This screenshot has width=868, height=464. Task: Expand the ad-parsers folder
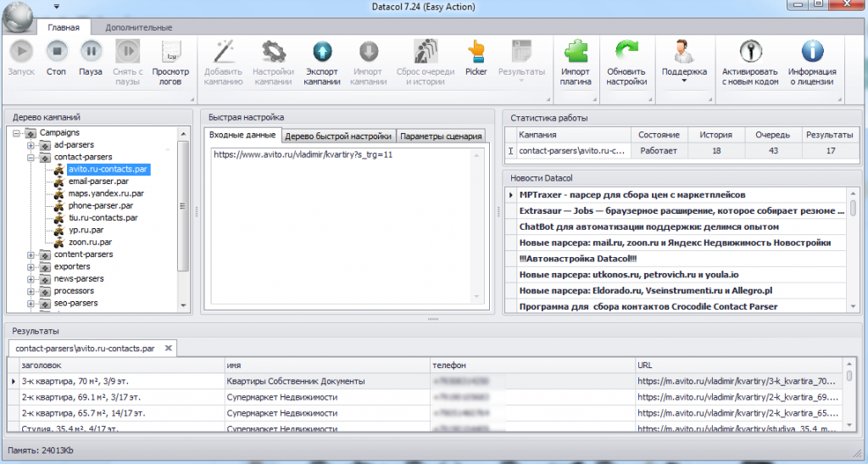click(x=31, y=145)
